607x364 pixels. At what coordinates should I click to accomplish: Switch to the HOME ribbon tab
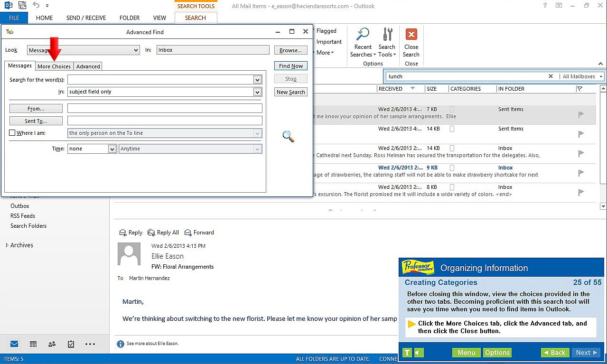pos(45,18)
